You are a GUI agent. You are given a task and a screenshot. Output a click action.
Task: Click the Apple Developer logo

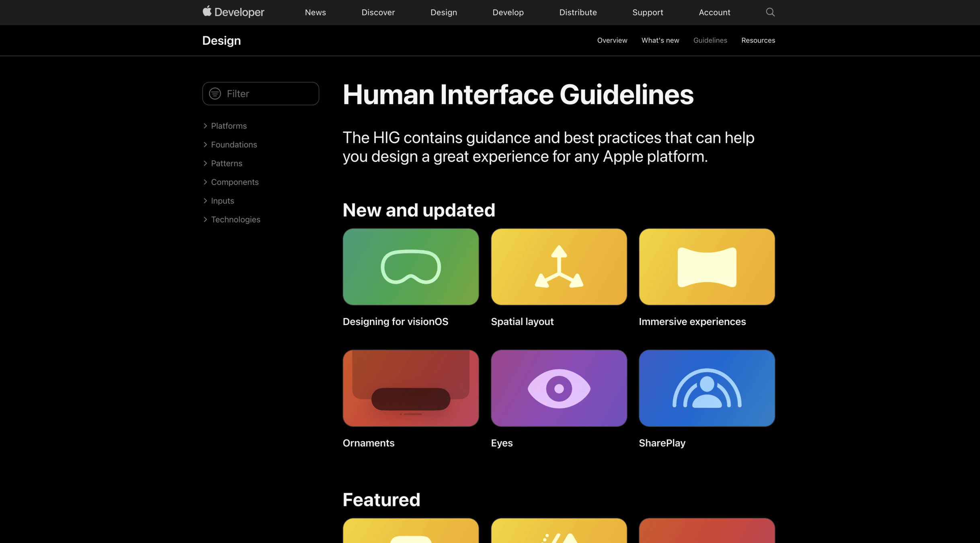233,12
